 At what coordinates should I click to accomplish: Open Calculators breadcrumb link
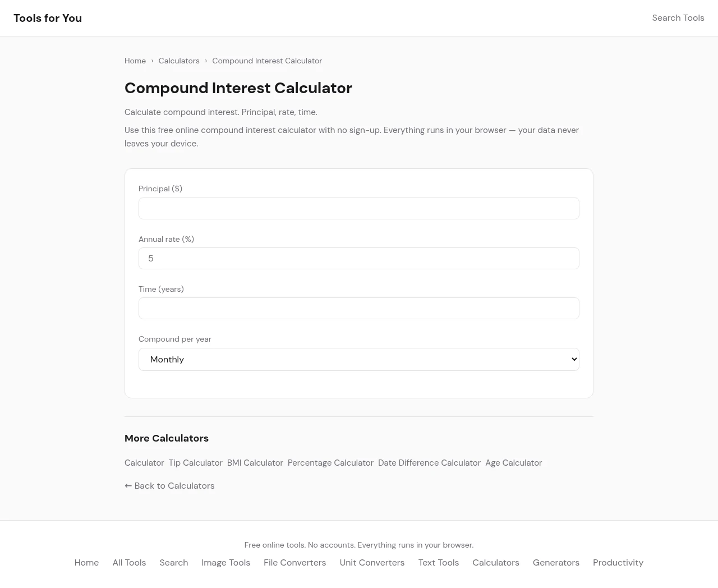179,61
